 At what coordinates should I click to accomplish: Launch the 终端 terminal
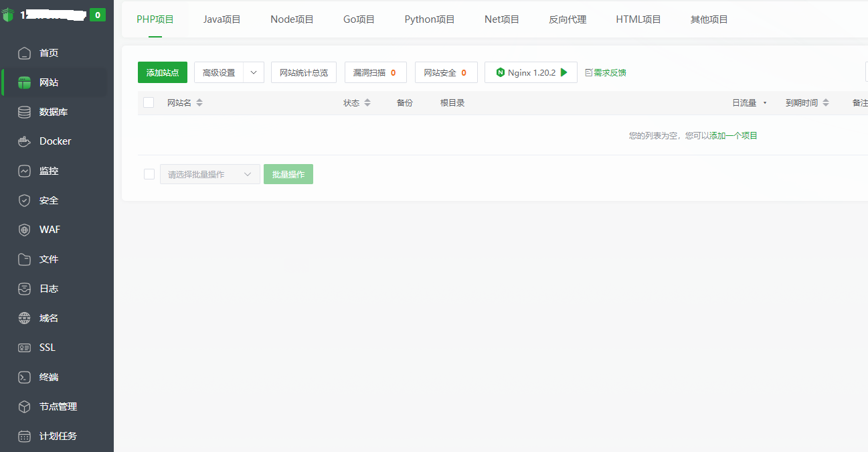pyautogui.click(x=48, y=376)
